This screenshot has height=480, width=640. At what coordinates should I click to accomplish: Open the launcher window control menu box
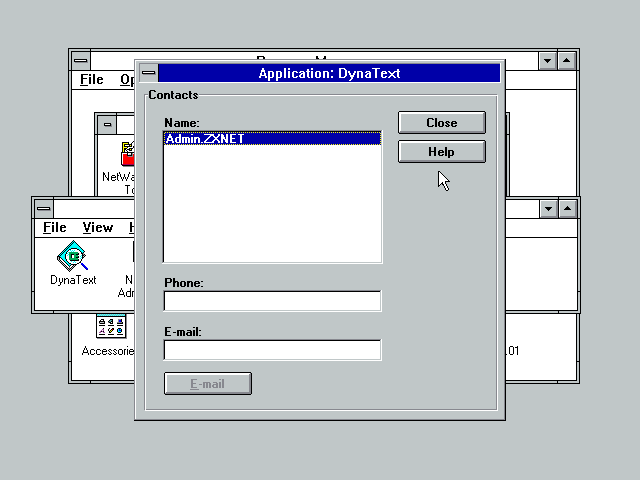[x=44, y=209]
